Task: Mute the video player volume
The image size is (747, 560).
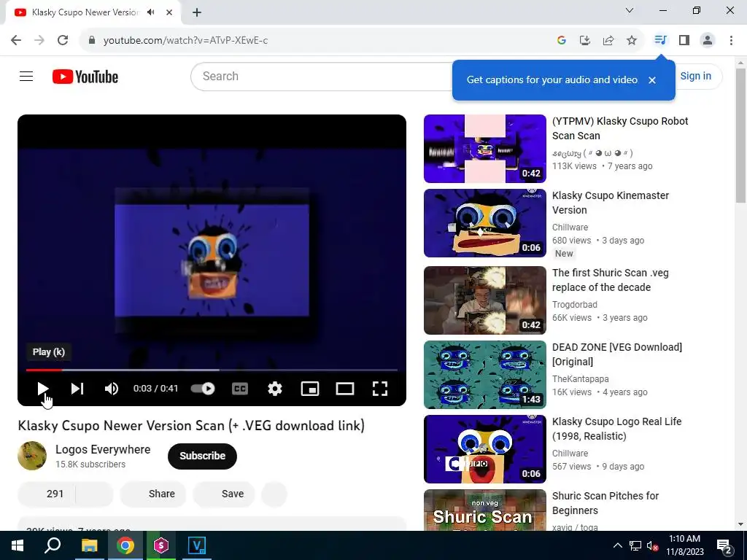Action: [x=112, y=389]
